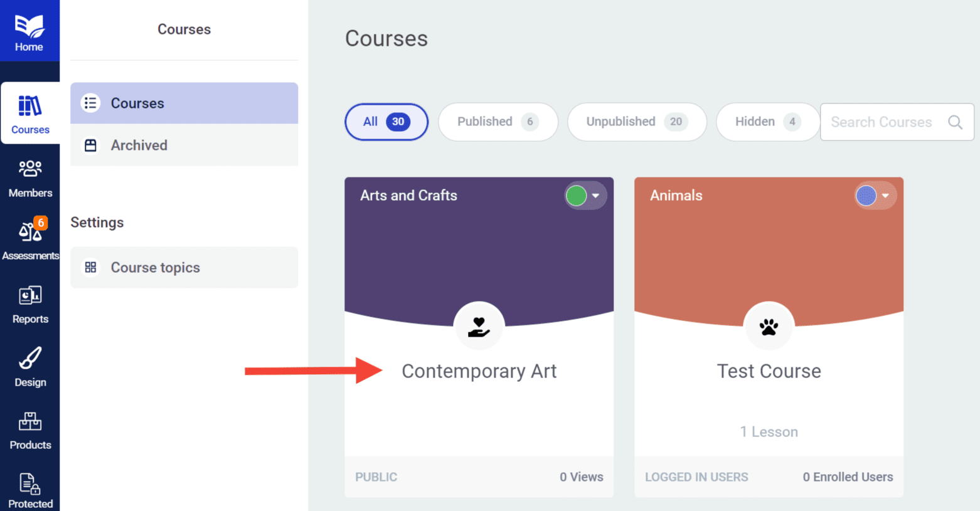Image resolution: width=980 pixels, height=511 pixels.
Task: Click the green status circle on Arts and Crafts
Action: point(576,196)
